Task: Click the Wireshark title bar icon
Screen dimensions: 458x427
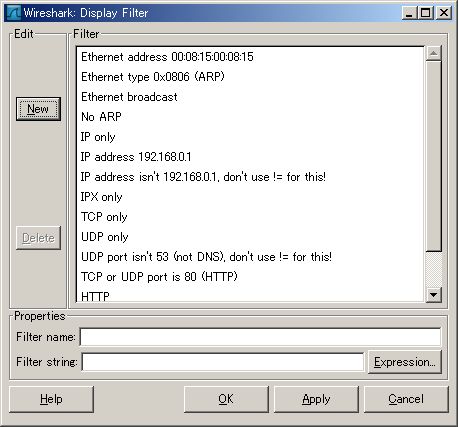Action: tap(13, 13)
